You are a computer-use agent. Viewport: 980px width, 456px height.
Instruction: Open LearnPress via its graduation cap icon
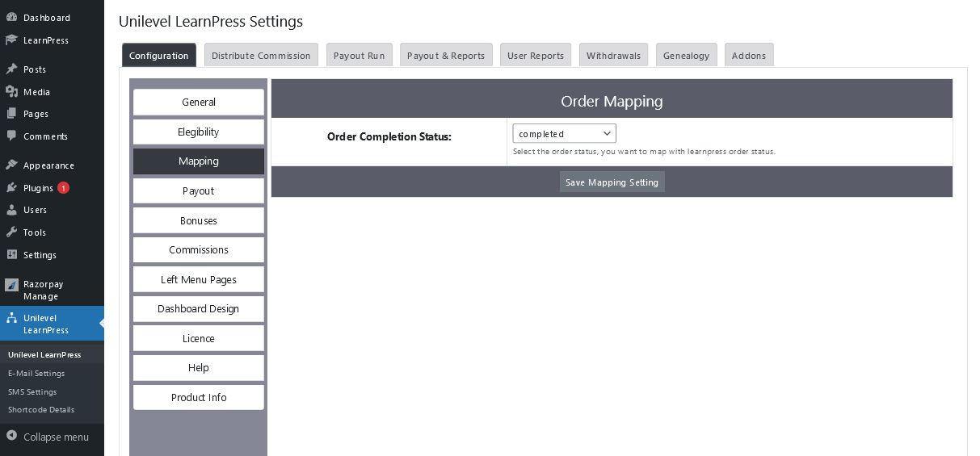pos(11,40)
